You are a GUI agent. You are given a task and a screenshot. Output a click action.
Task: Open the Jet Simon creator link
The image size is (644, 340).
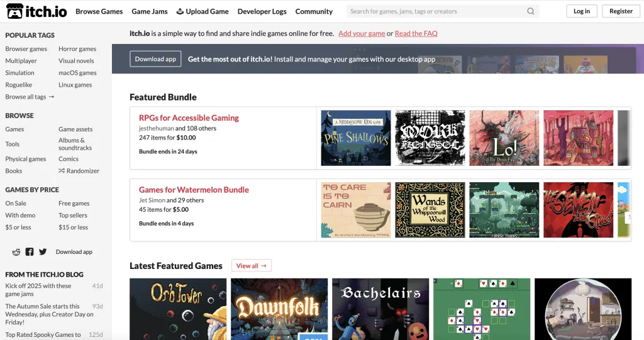tap(152, 200)
